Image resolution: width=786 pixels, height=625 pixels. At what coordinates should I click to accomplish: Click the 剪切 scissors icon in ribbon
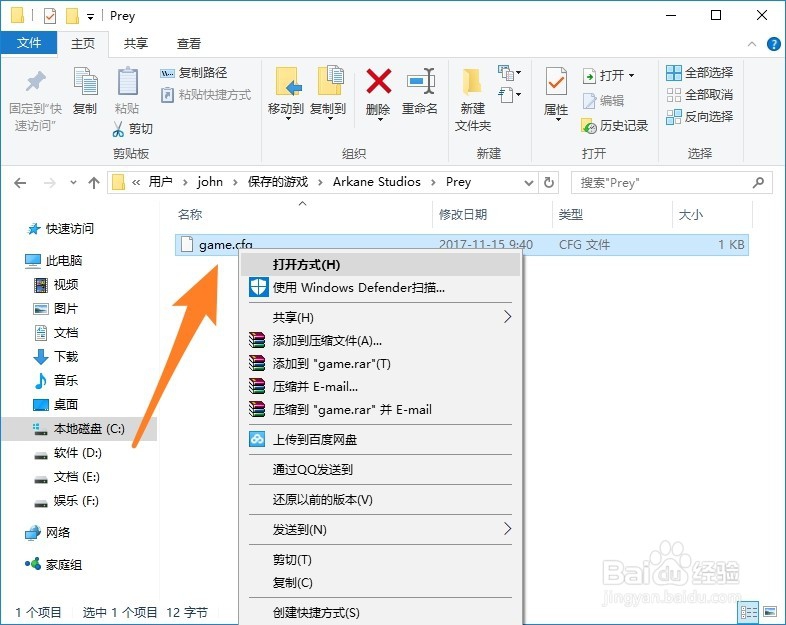(x=118, y=129)
